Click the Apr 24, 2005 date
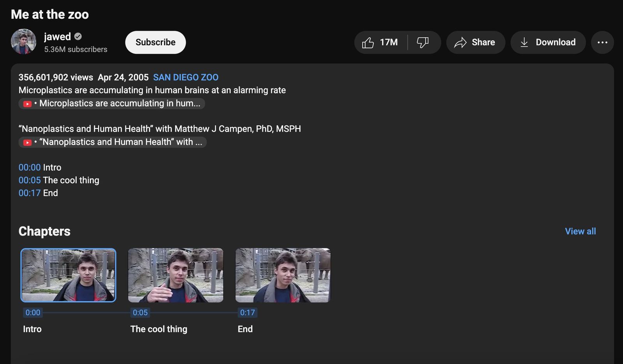This screenshot has width=623, height=364. click(123, 77)
